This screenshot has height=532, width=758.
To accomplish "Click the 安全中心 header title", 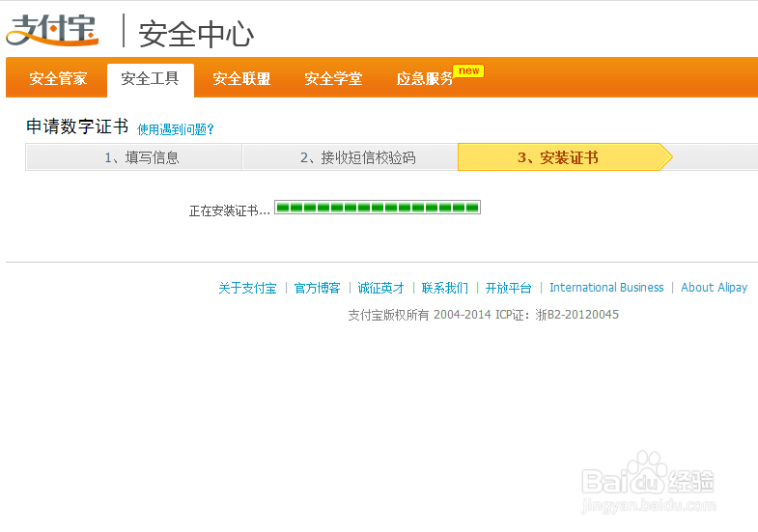I will 196,34.
